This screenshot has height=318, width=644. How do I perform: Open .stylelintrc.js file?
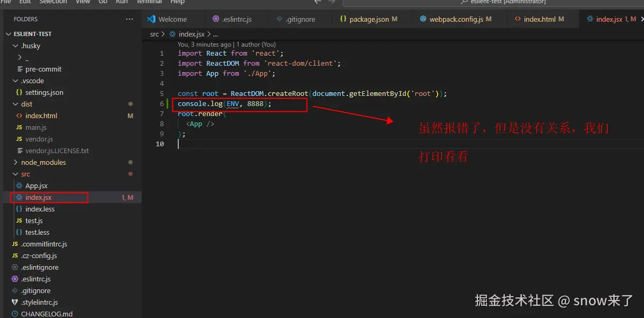pyautogui.click(x=39, y=302)
